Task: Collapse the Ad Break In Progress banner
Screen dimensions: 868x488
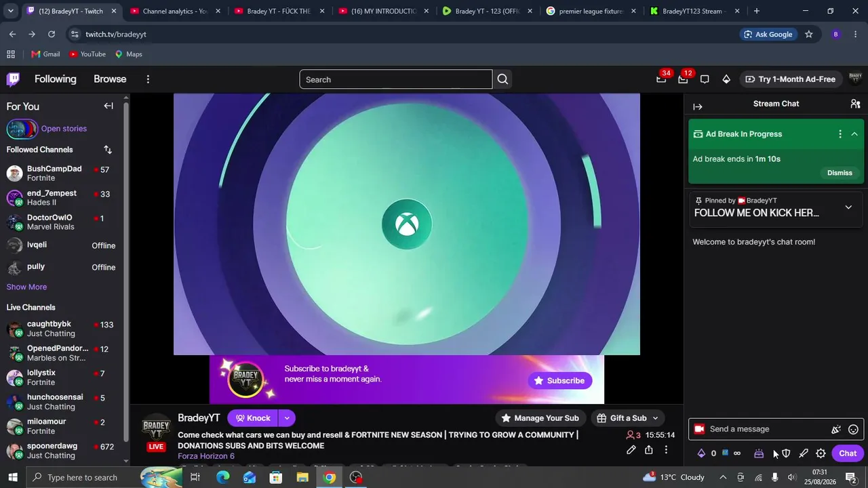Action: (854, 134)
